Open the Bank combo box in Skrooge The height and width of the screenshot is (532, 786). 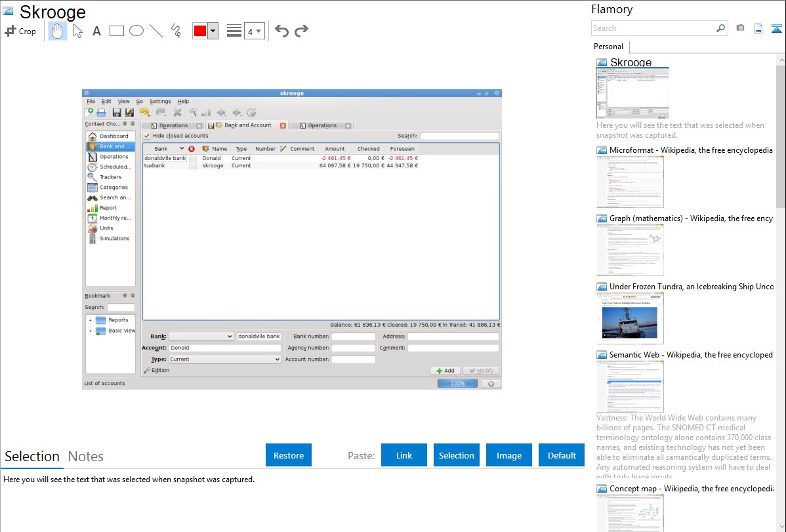[x=201, y=337]
